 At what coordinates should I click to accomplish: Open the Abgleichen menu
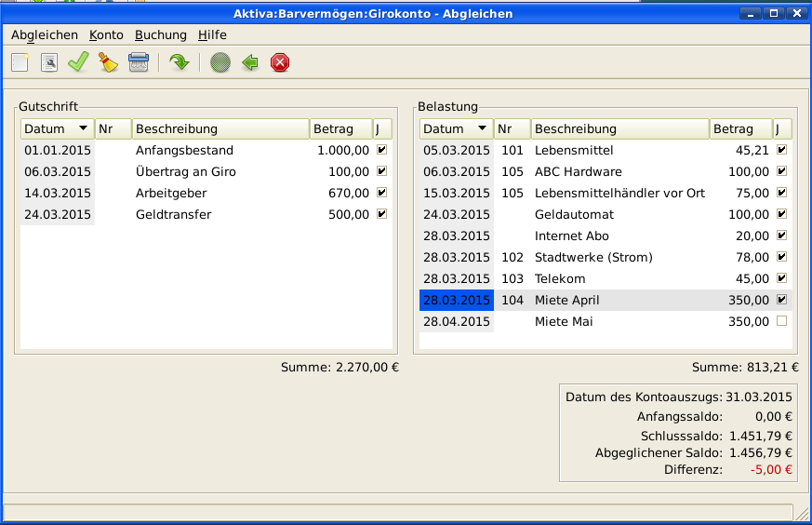[45, 34]
